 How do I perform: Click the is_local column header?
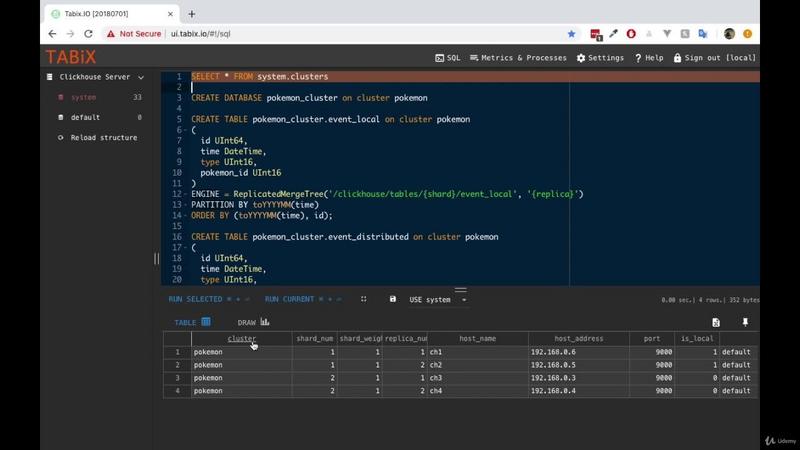(697, 339)
